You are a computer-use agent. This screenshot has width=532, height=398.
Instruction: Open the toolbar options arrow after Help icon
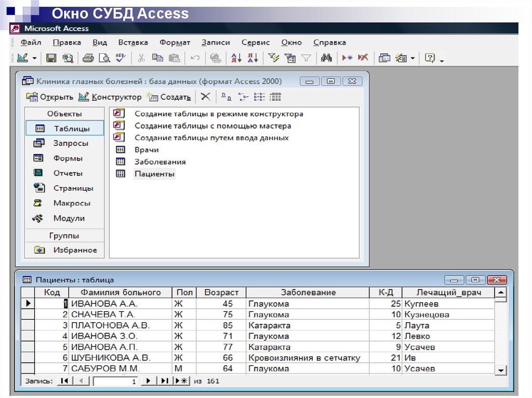pyautogui.click(x=442, y=60)
